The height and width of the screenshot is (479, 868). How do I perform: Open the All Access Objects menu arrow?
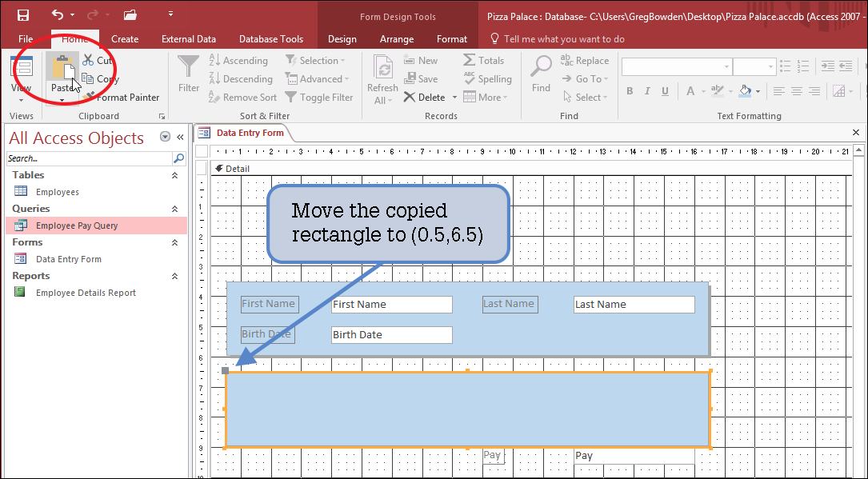tap(165, 138)
